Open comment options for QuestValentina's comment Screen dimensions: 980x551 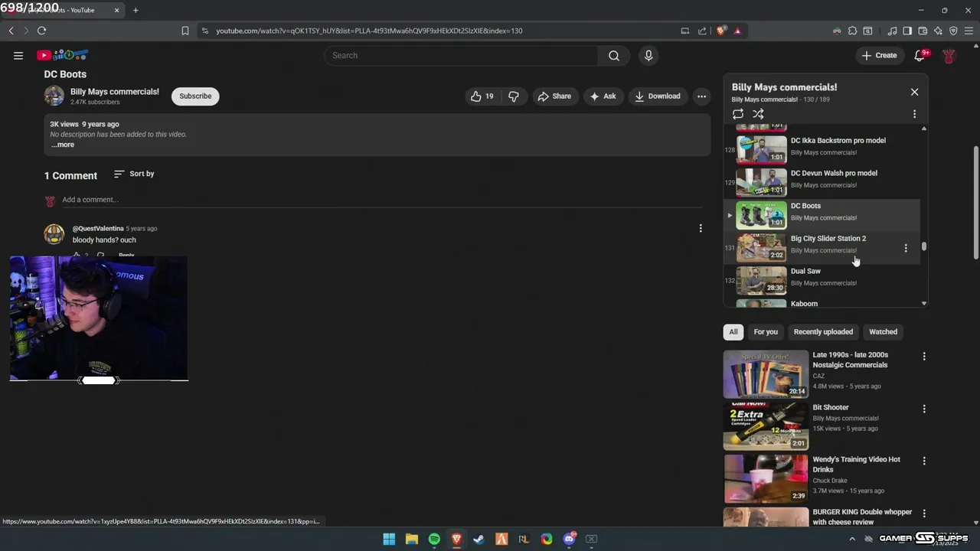coord(701,228)
